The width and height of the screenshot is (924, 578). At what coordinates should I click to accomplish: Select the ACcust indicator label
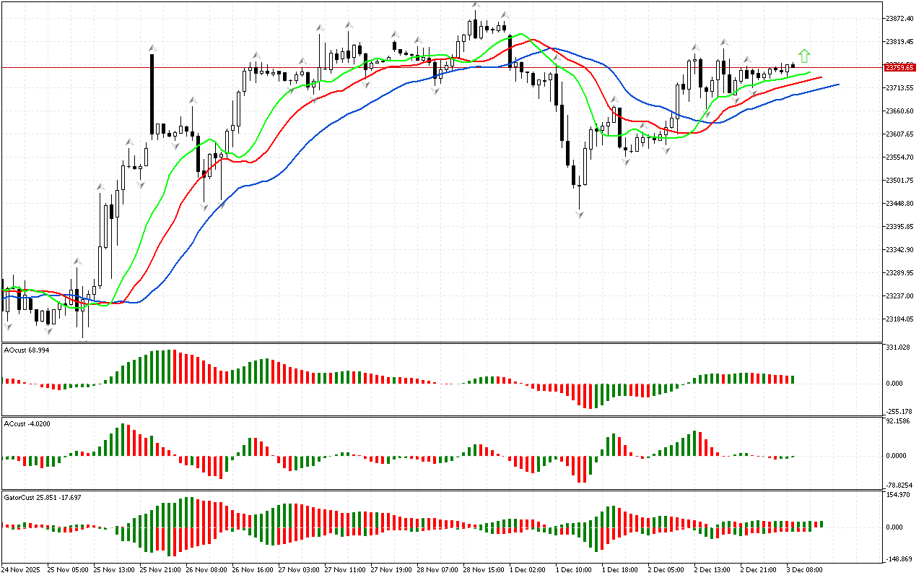tap(27, 423)
